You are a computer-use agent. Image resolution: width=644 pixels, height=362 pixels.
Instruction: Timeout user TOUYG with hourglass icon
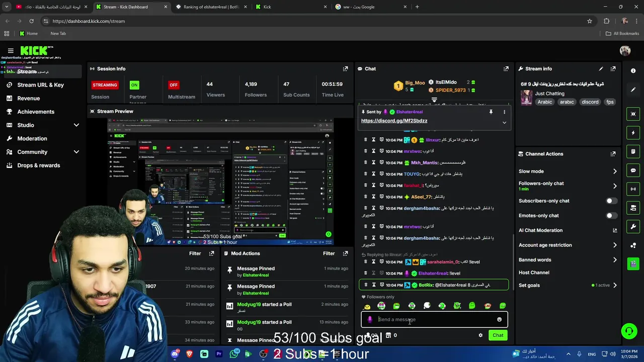pos(374,174)
